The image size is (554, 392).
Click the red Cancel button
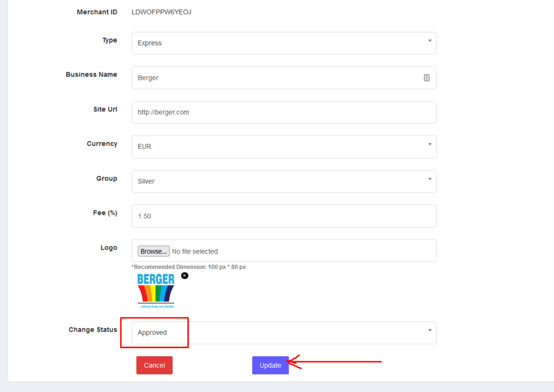point(154,365)
